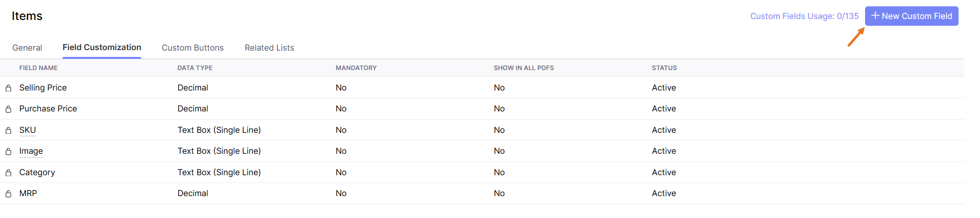The height and width of the screenshot is (218, 980).
Task: Open the Image field name
Action: pos(31,151)
